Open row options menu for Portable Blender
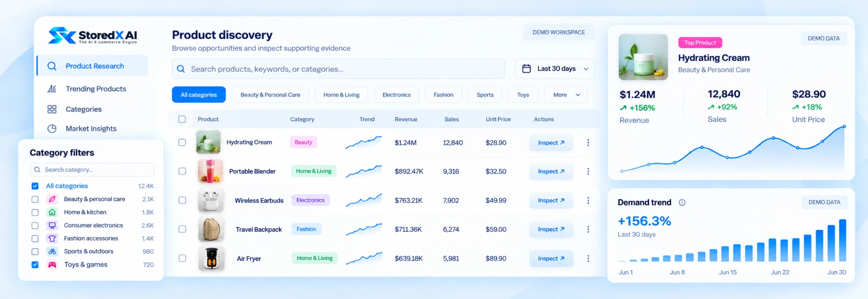The width and height of the screenshot is (868, 299). pos(588,172)
